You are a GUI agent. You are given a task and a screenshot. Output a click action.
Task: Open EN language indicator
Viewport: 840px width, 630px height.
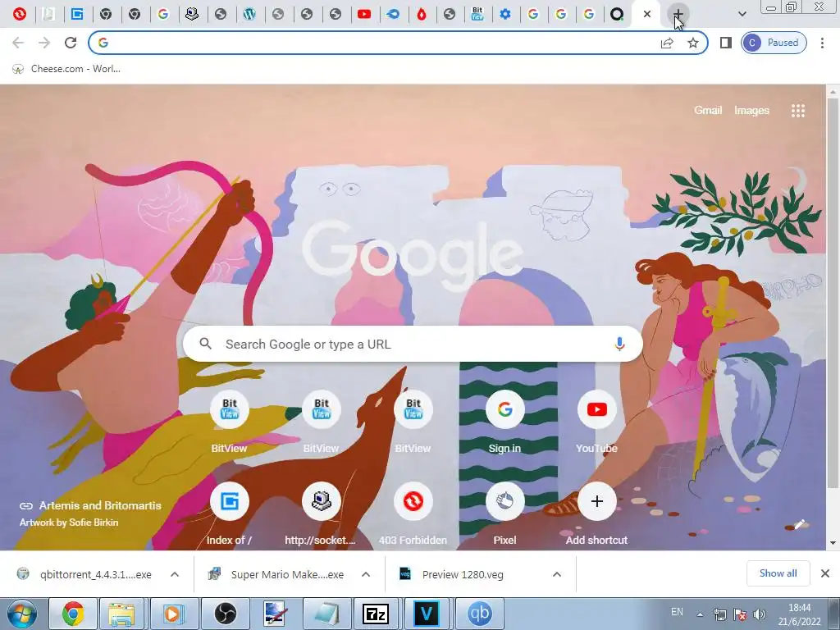pyautogui.click(x=677, y=612)
